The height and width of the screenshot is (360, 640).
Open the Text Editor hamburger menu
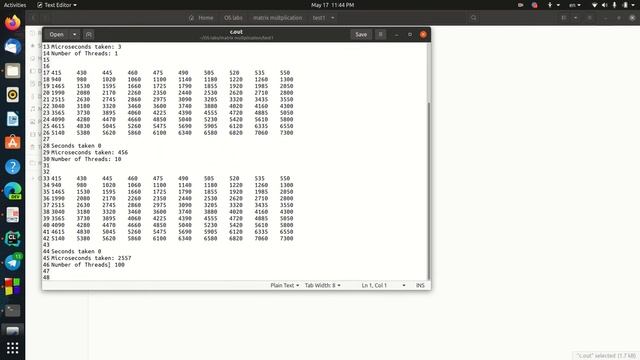pyautogui.click(x=380, y=35)
